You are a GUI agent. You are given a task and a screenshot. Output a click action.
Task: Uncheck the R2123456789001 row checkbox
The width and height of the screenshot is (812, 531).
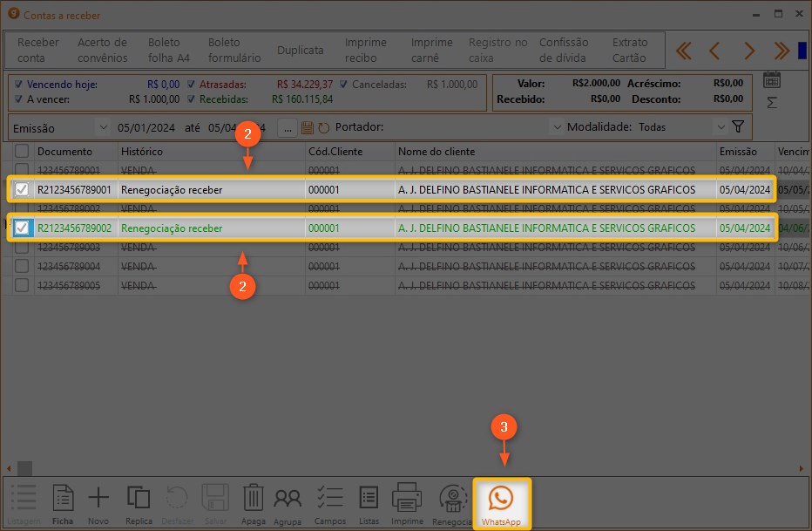22,189
